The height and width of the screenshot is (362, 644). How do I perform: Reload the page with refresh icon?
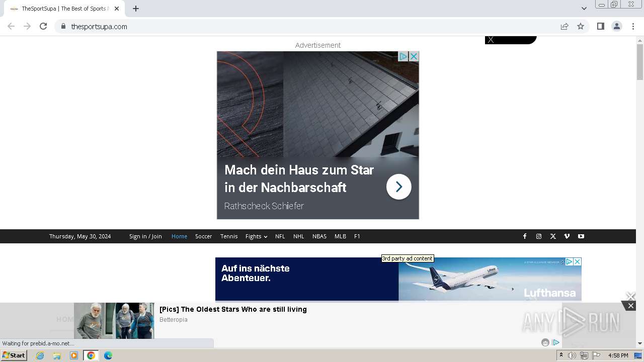pos(43,26)
